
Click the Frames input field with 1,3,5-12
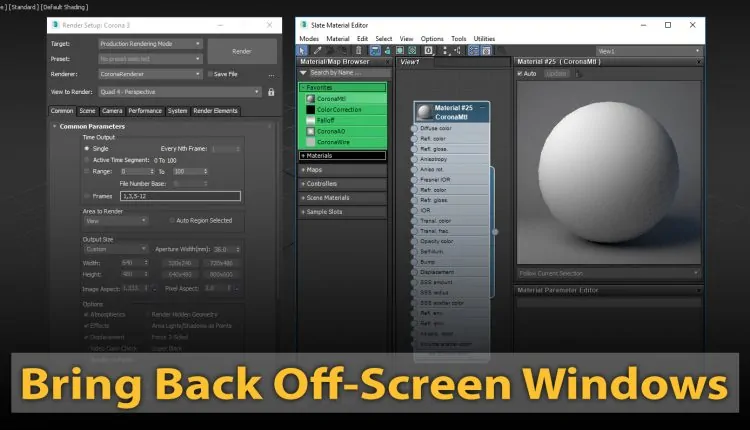pyautogui.click(x=179, y=196)
